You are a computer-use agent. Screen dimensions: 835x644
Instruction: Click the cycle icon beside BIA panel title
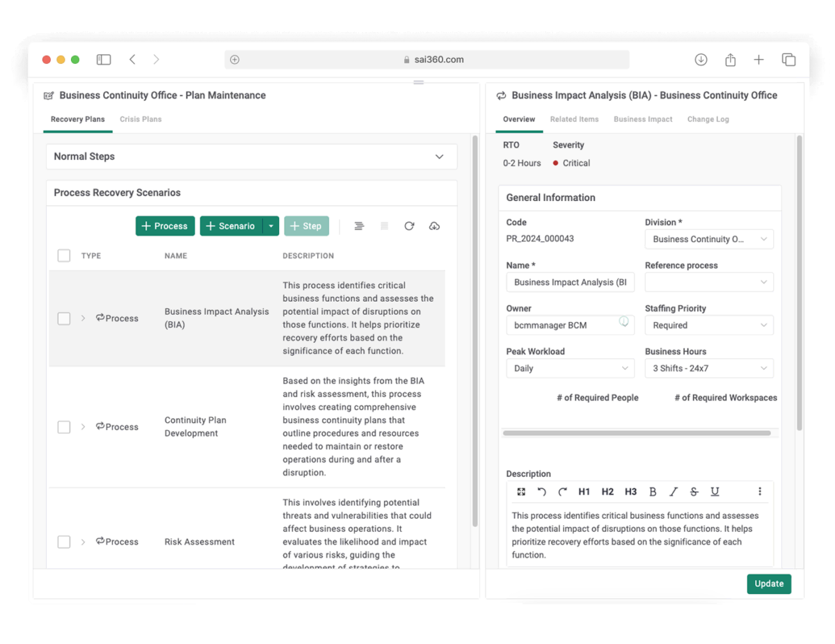[x=501, y=96]
